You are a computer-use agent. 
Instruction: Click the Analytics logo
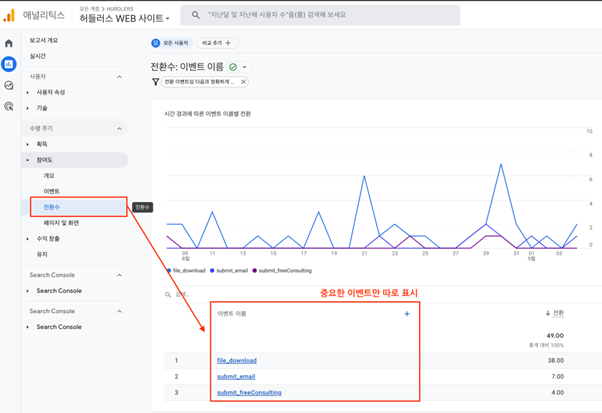point(9,16)
